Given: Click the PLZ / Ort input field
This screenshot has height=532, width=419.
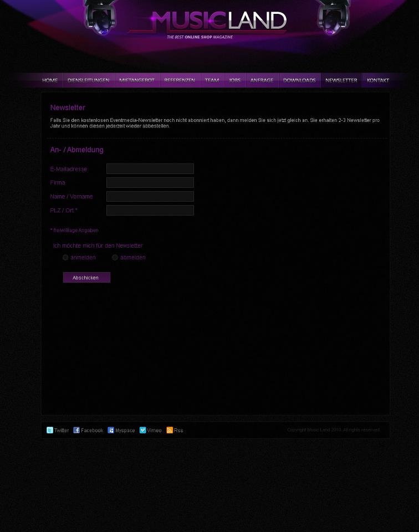Looking at the screenshot, I should tap(150, 210).
